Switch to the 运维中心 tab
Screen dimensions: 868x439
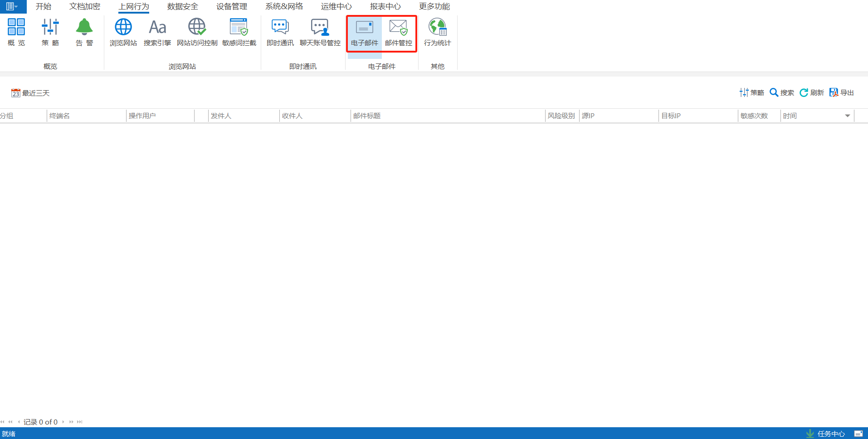[x=336, y=6]
